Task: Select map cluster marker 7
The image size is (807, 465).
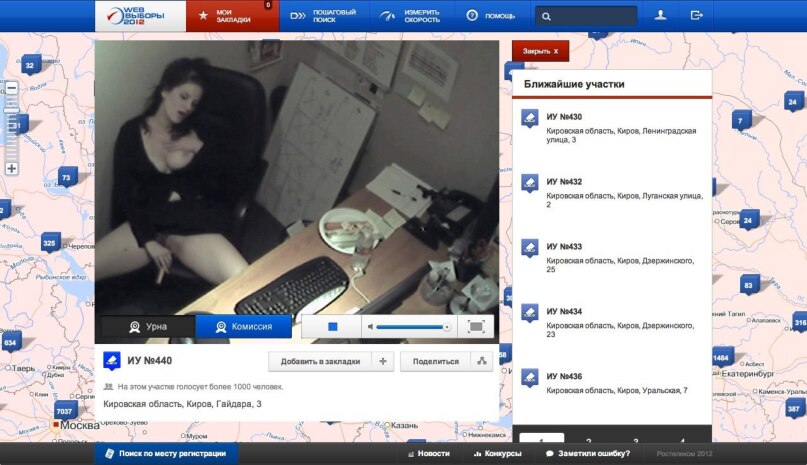Action: point(741,120)
